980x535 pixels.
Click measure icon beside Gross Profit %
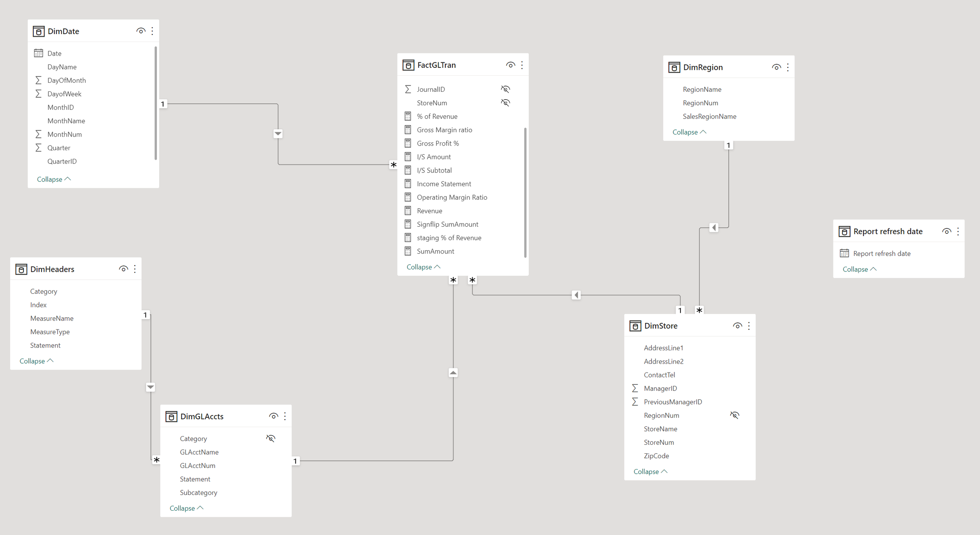(408, 143)
